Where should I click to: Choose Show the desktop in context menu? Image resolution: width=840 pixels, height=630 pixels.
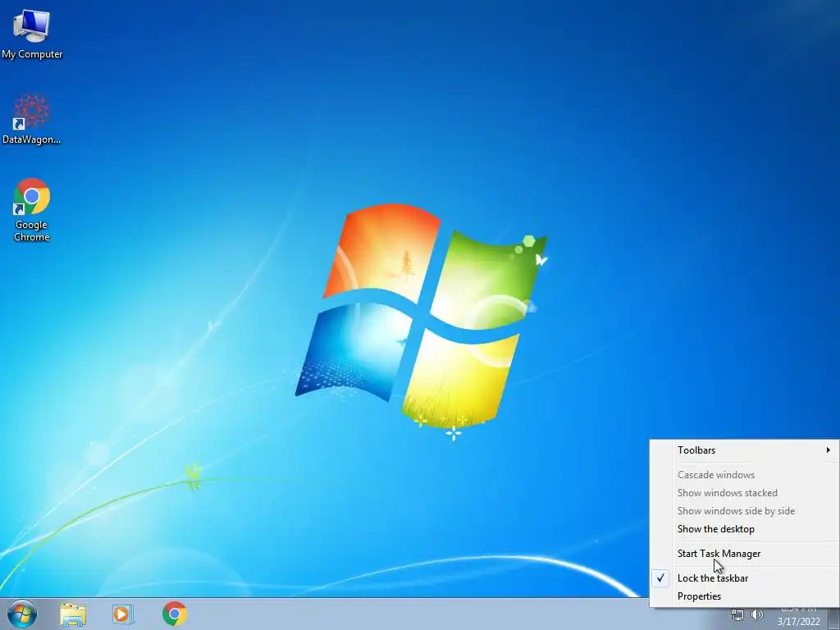click(x=745, y=529)
